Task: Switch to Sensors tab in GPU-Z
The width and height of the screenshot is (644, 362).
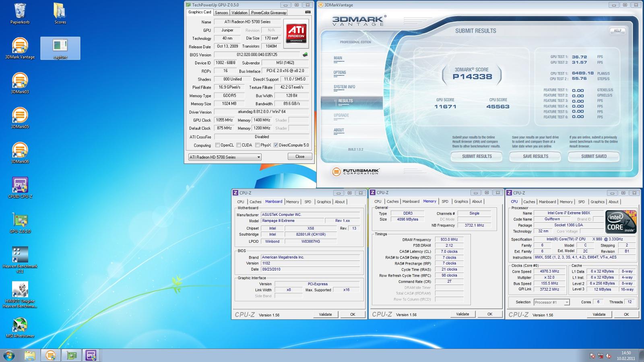Action: tap(221, 12)
